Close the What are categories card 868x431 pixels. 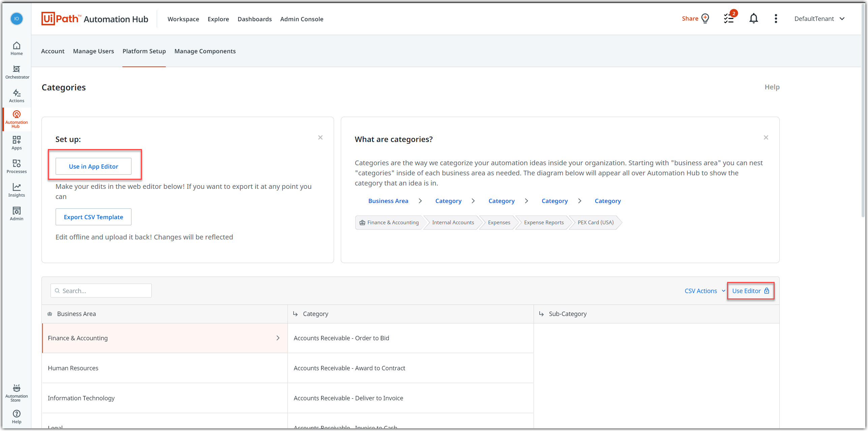[766, 137]
